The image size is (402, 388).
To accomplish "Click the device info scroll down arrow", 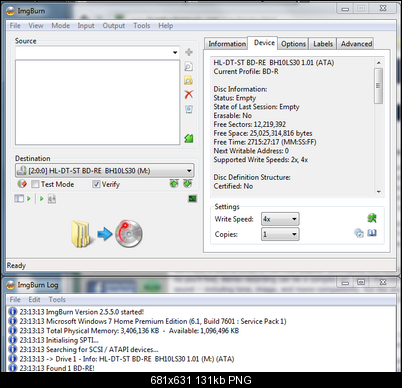I will point(378,192).
